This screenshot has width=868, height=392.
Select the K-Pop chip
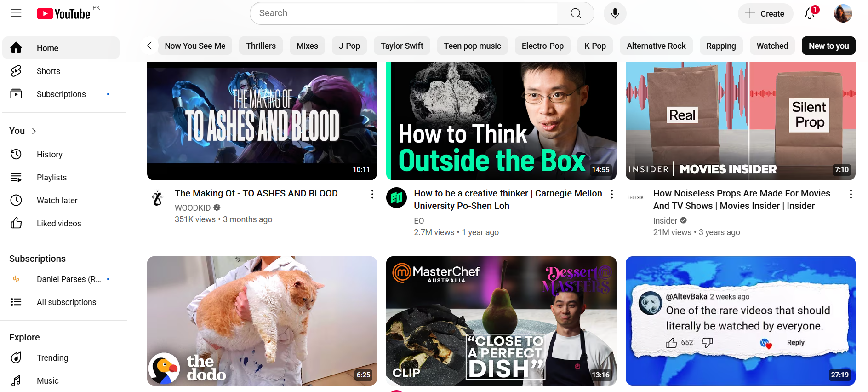pos(595,46)
